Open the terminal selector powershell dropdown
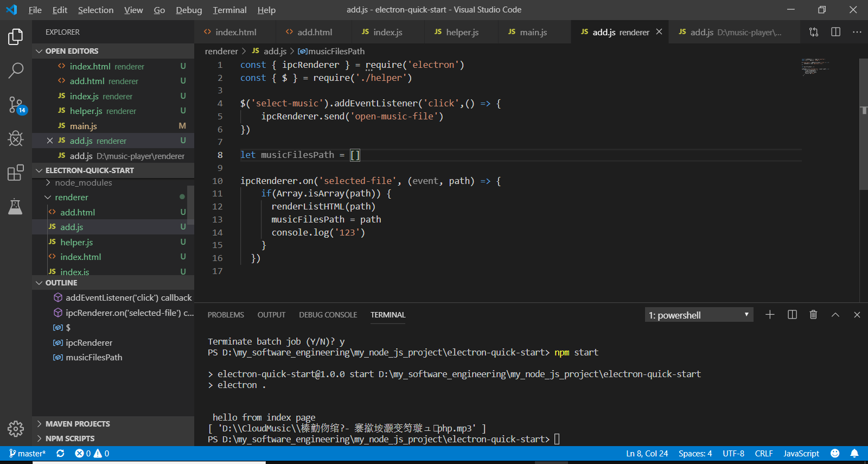This screenshot has height=464, width=868. [x=699, y=315]
